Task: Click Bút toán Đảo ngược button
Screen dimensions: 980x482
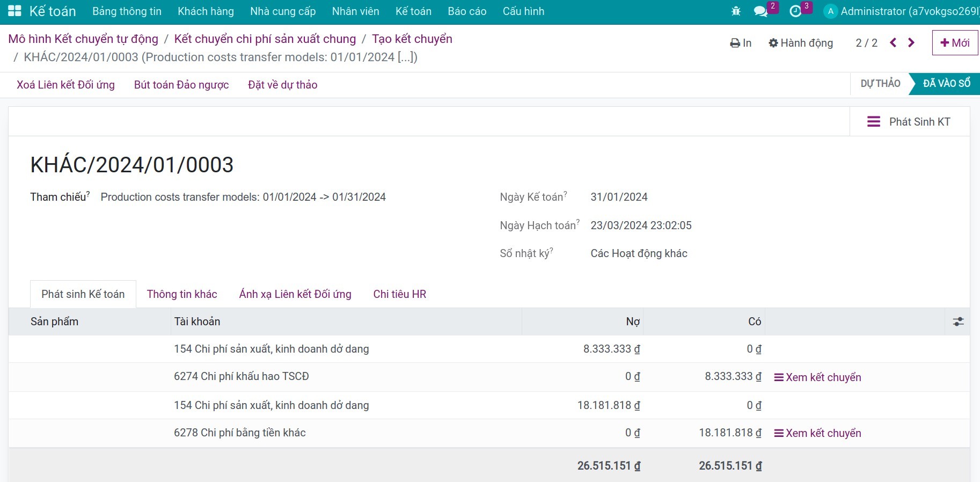Action: tap(181, 85)
